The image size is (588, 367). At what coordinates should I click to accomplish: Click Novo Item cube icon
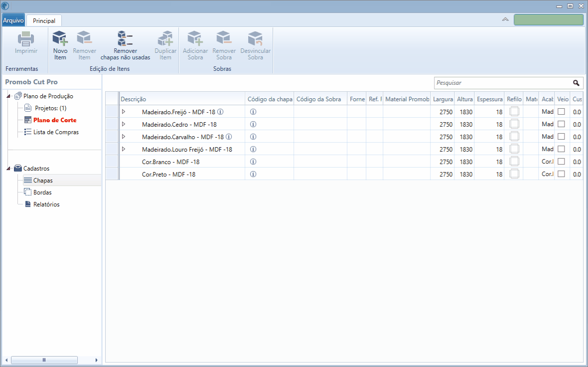tap(60, 38)
